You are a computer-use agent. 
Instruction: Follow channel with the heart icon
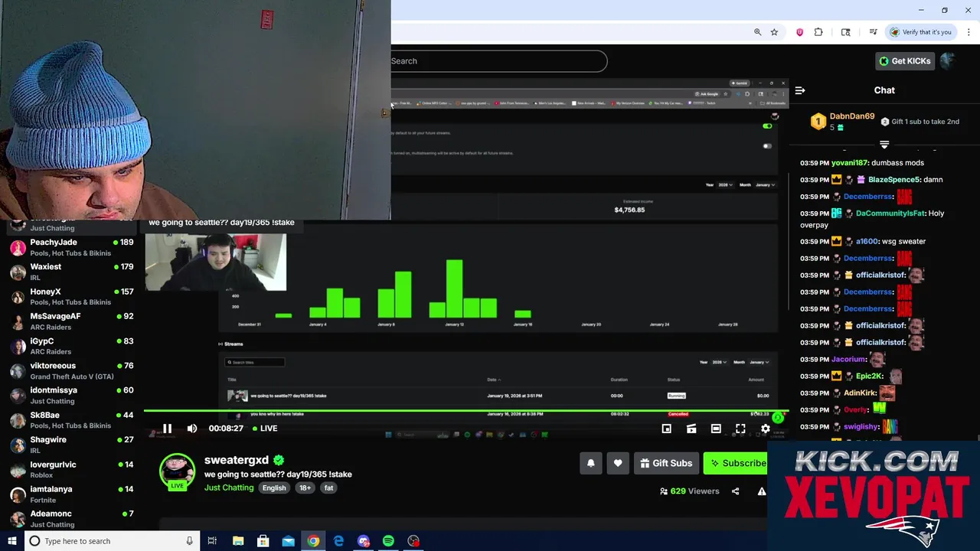[618, 463]
